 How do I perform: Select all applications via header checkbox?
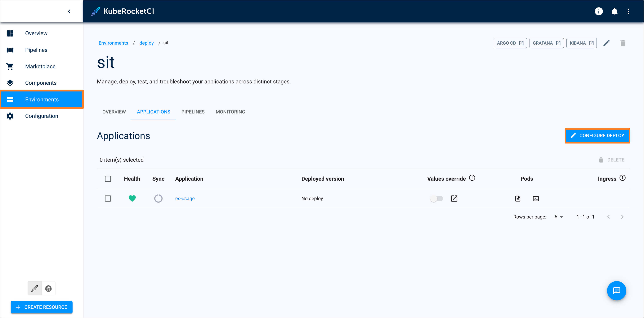108,179
